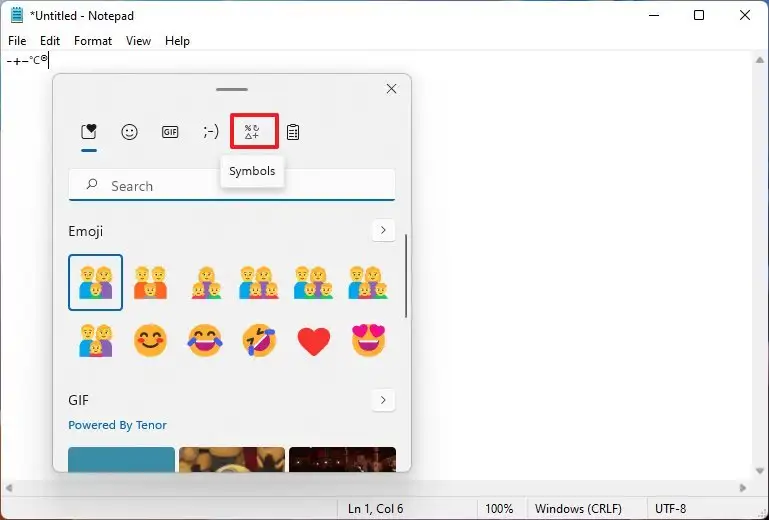Insert the red heart emoji
769x520 pixels.
314,340
